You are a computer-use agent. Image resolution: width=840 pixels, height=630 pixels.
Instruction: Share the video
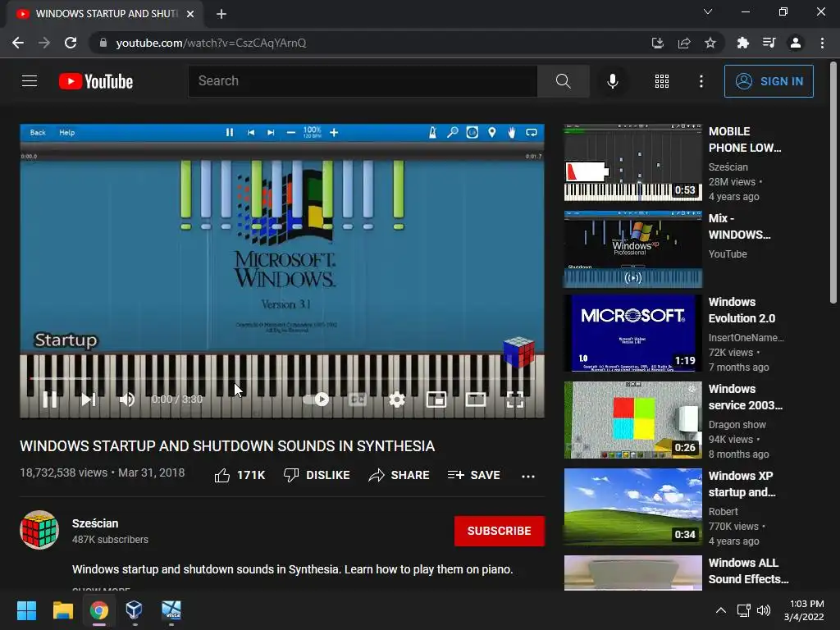[399, 475]
